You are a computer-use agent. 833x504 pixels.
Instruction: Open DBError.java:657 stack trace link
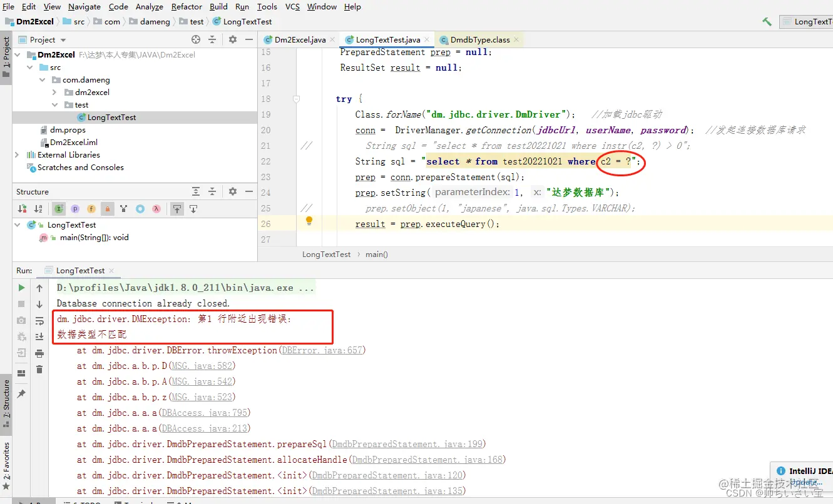point(322,350)
